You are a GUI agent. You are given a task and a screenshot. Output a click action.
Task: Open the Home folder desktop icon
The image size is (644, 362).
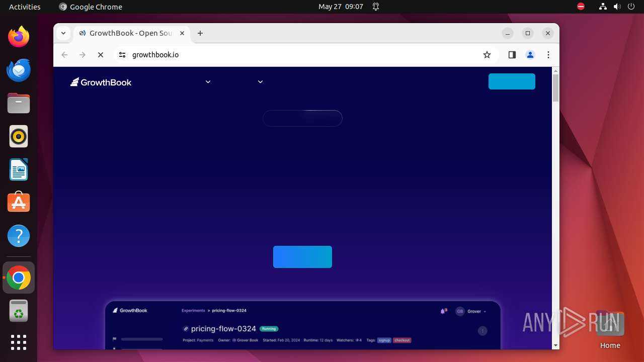610,329
